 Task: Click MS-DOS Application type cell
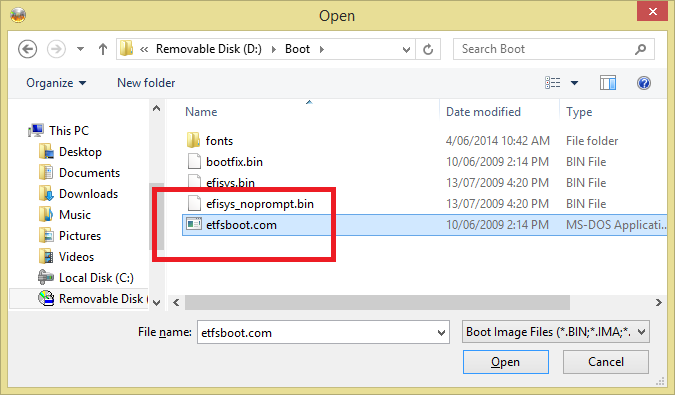pyautogui.click(x=616, y=225)
